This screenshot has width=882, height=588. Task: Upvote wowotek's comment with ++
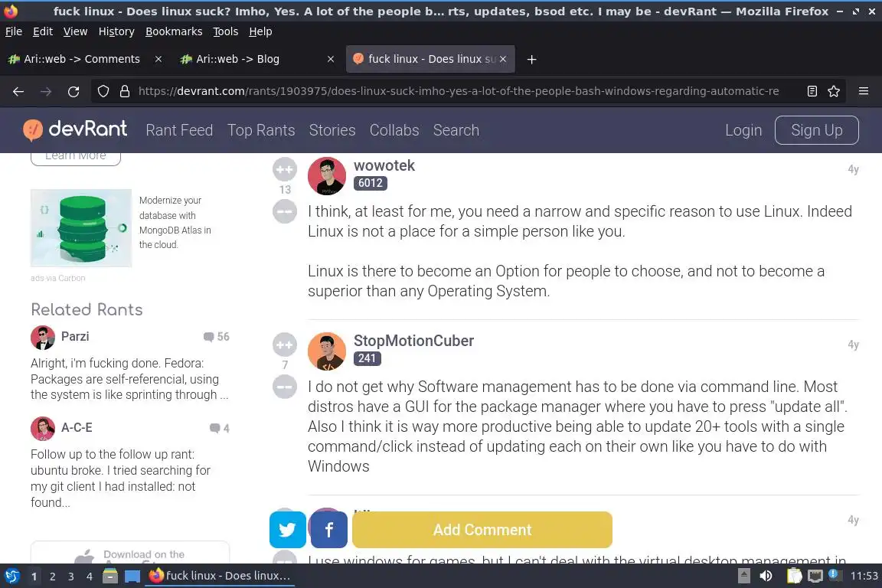click(285, 169)
